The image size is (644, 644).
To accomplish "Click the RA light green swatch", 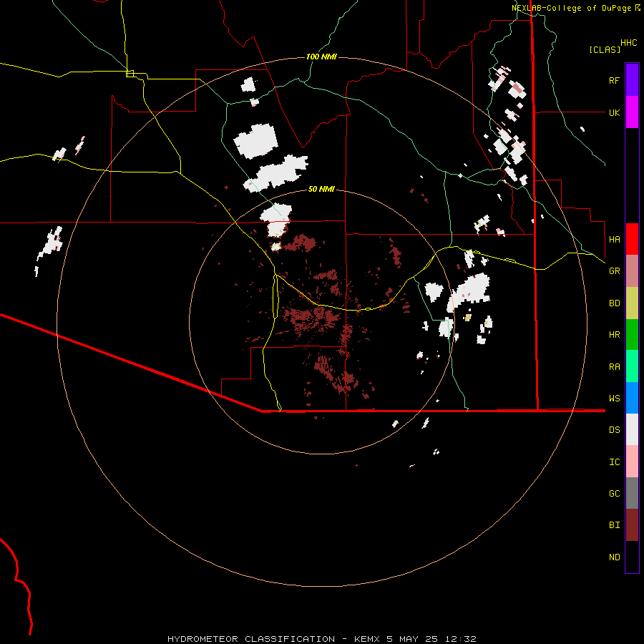I will coord(632,366).
